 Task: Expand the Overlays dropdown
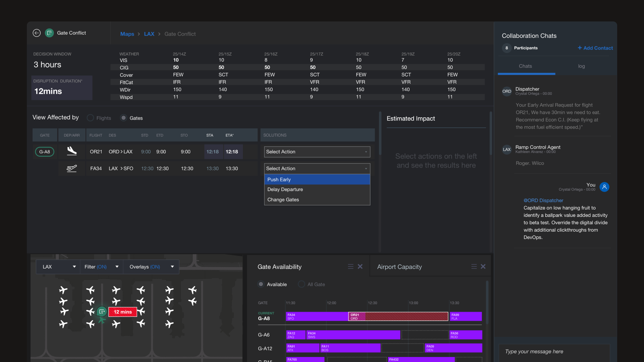[x=151, y=267]
